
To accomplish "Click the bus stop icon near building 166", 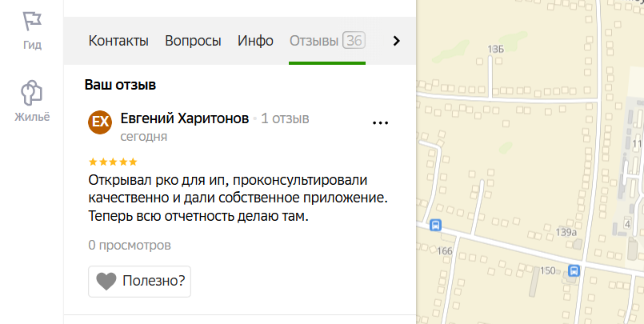I will click(x=435, y=226).
